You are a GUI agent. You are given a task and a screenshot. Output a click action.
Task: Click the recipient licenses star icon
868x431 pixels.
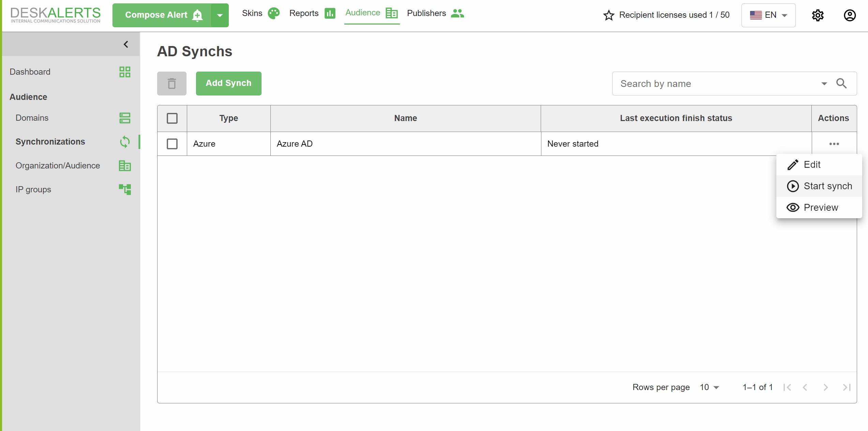click(x=609, y=15)
